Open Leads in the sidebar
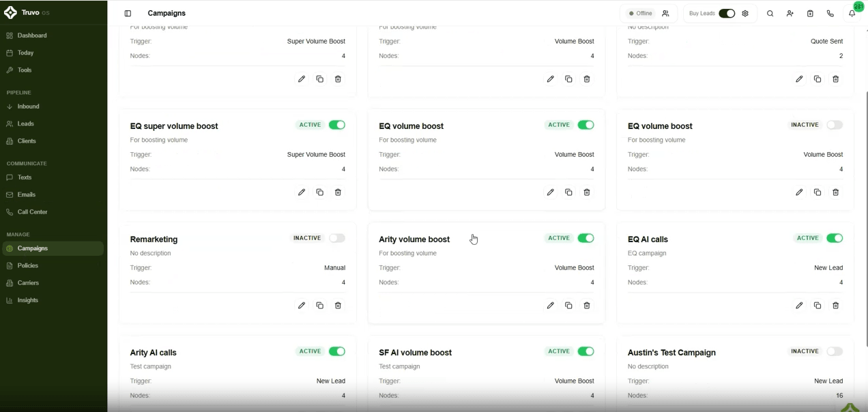This screenshot has width=868, height=412. pos(53,124)
